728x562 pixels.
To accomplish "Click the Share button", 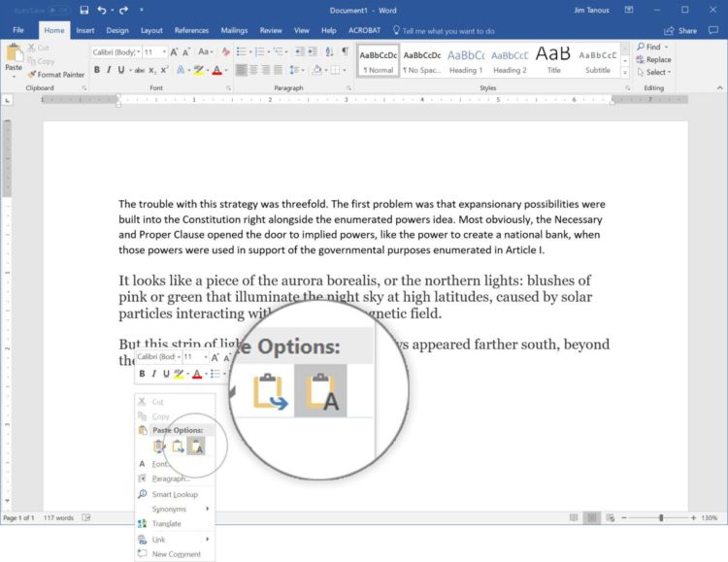I will [680, 31].
